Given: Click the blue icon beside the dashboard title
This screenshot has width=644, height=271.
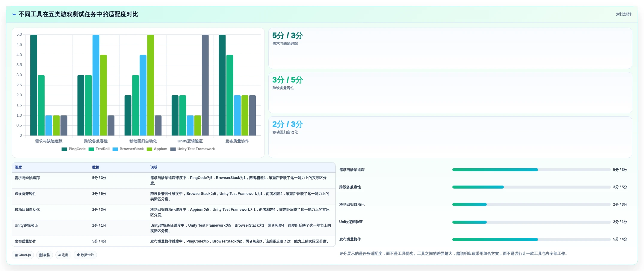Looking at the screenshot, I should click(x=14, y=14).
